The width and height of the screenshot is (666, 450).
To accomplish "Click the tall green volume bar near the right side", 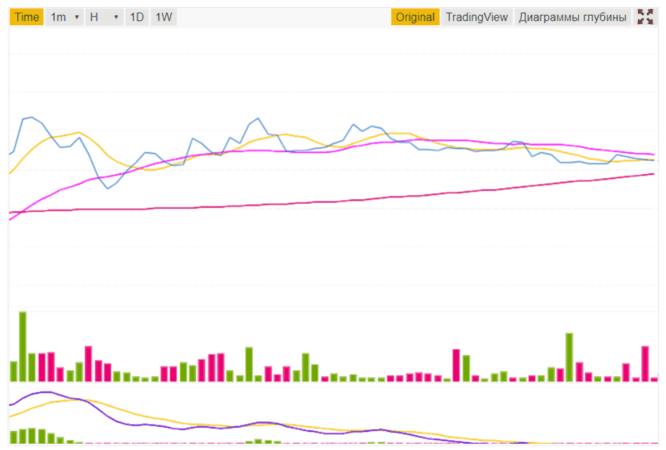I will point(569,357).
